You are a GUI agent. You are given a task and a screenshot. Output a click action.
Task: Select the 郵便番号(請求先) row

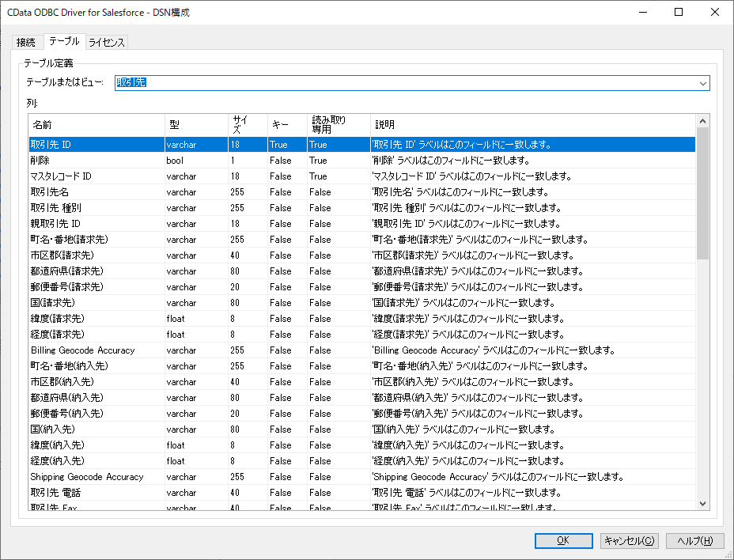pyautogui.click(x=361, y=287)
